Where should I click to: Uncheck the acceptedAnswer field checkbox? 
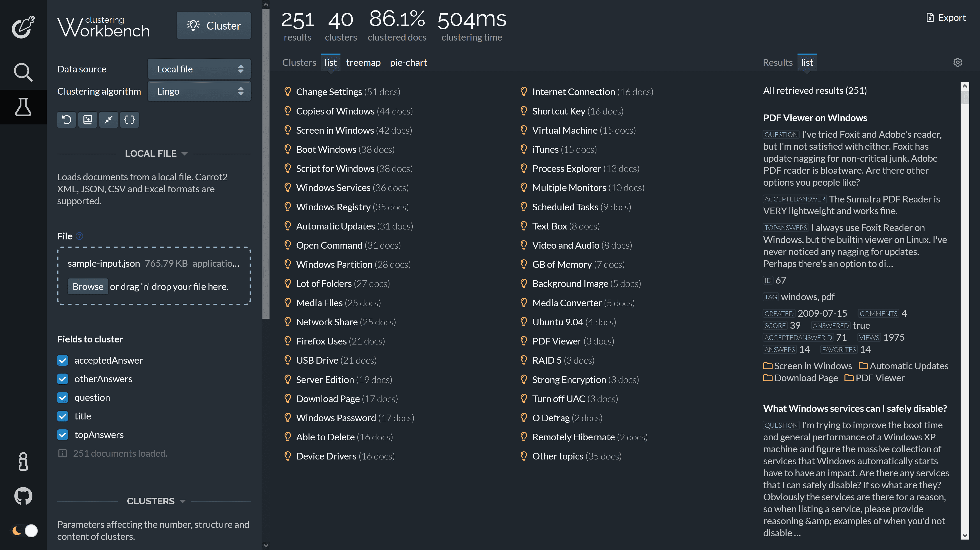[x=63, y=360]
